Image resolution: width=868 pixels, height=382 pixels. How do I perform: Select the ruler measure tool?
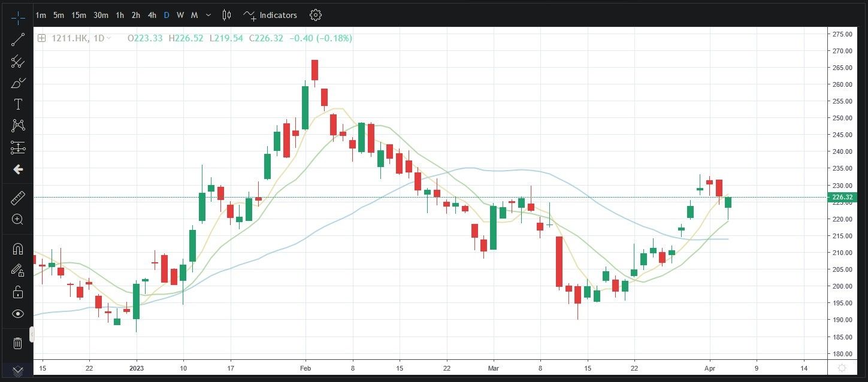(18, 198)
